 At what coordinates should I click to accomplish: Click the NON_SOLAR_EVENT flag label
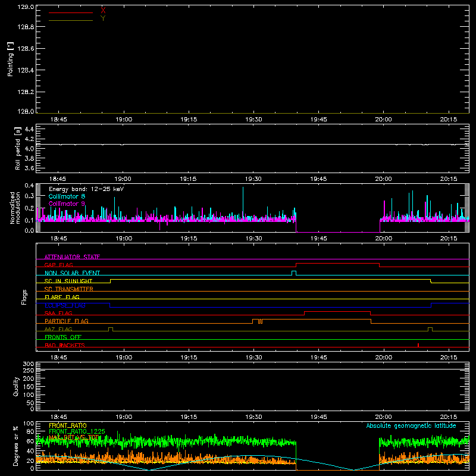(x=72, y=273)
